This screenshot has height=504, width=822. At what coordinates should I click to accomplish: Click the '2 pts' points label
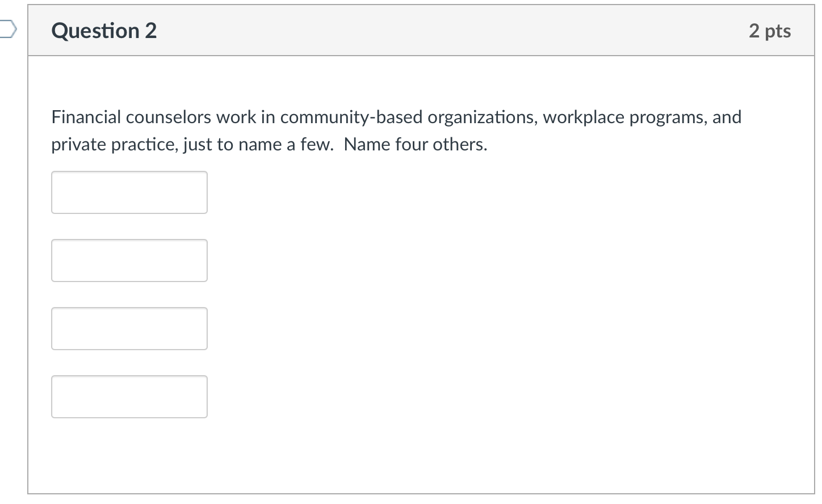click(x=769, y=31)
